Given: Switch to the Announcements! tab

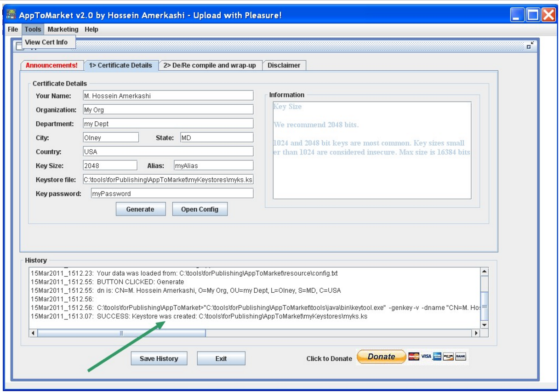Looking at the screenshot, I should coord(51,65).
